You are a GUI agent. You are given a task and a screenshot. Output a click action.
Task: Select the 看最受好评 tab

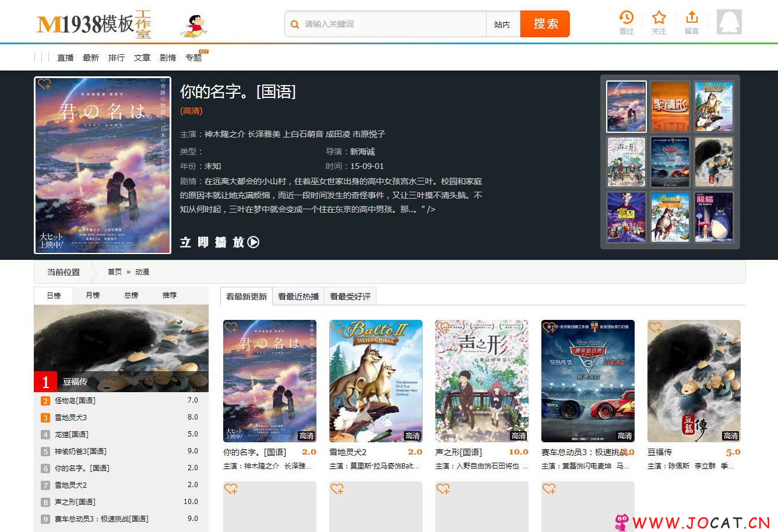pyautogui.click(x=350, y=297)
